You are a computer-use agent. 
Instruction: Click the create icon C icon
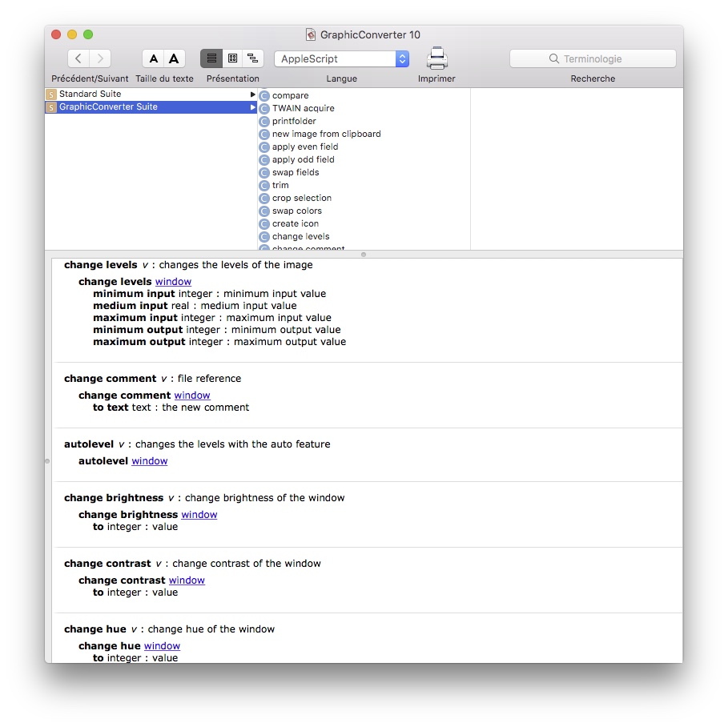click(264, 224)
